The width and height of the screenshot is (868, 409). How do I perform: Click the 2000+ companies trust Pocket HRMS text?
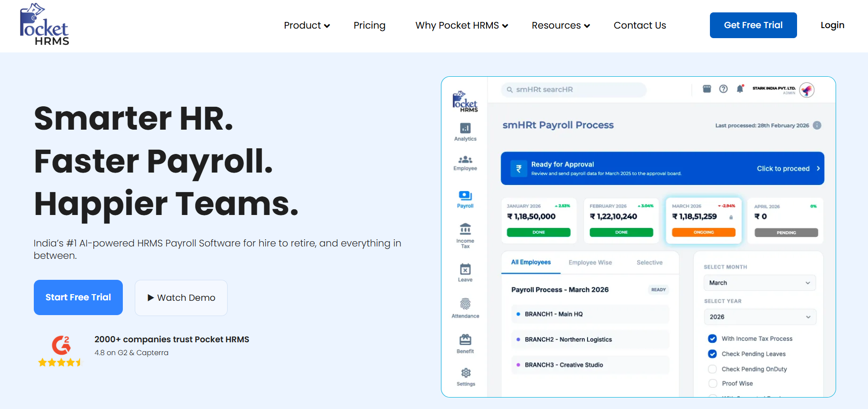[x=172, y=339]
